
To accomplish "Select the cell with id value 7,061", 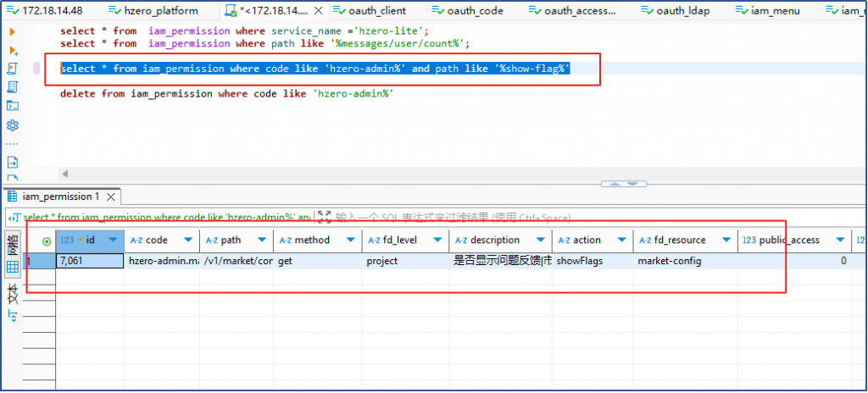I will click(x=89, y=261).
